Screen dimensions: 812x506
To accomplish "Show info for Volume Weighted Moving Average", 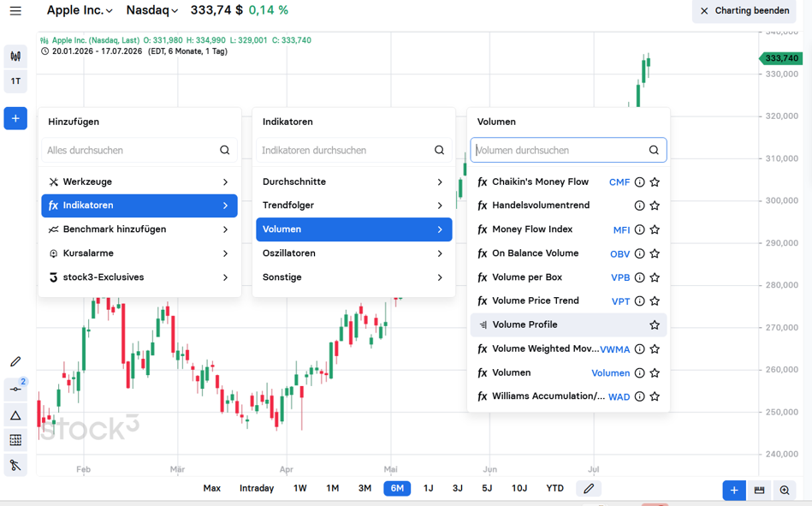I will pyautogui.click(x=639, y=349).
